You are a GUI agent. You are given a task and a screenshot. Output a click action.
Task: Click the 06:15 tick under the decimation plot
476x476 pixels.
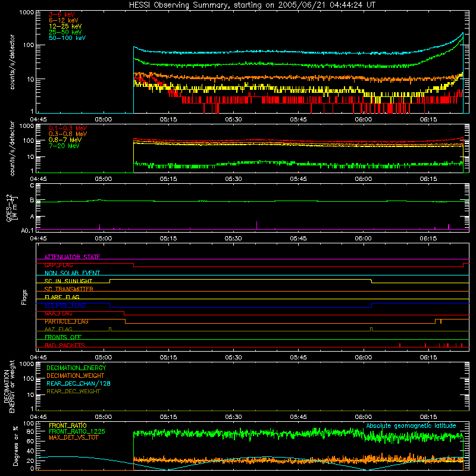click(x=428, y=417)
